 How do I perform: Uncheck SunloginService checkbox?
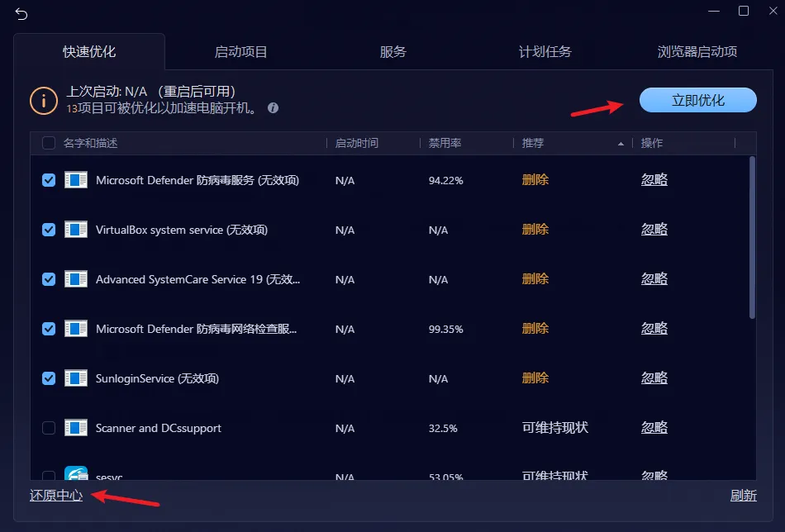49,378
